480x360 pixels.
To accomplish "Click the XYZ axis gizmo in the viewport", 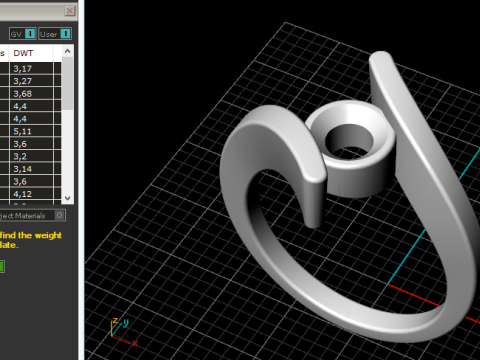I will [x=124, y=332].
